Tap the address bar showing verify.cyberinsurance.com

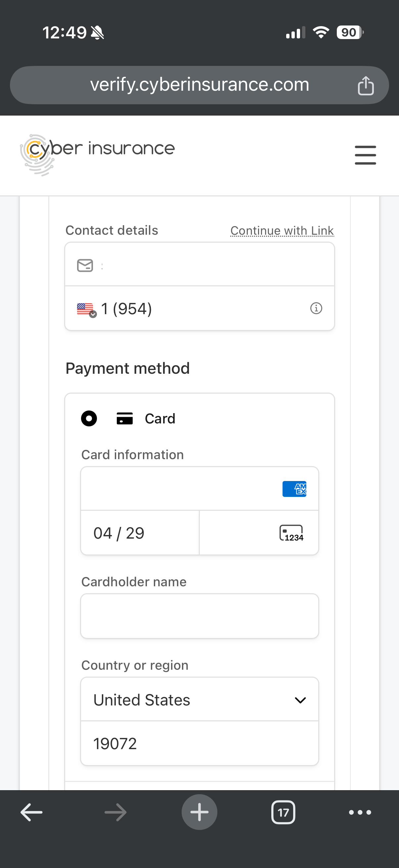pos(199,85)
